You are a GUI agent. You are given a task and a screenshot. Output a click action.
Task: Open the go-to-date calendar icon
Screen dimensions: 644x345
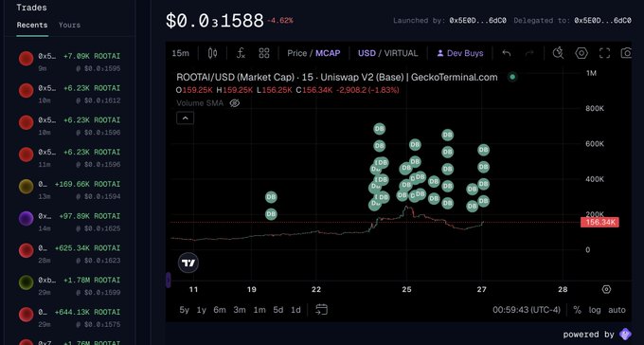coord(321,310)
